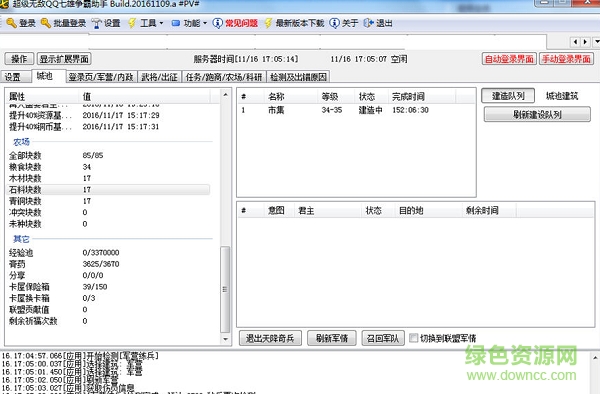Click 等级 column header
The image size is (600, 394).
336,97
